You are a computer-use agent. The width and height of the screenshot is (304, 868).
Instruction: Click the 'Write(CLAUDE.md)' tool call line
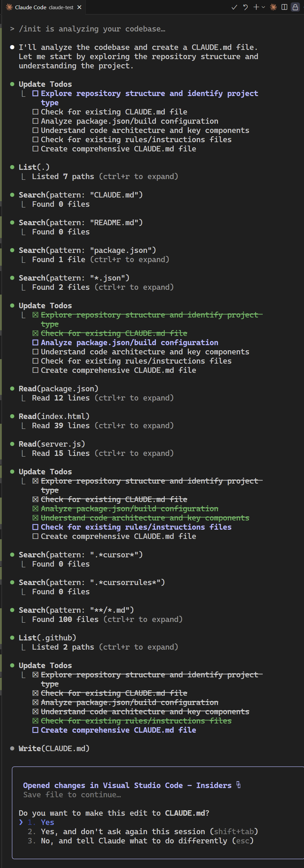click(54, 748)
